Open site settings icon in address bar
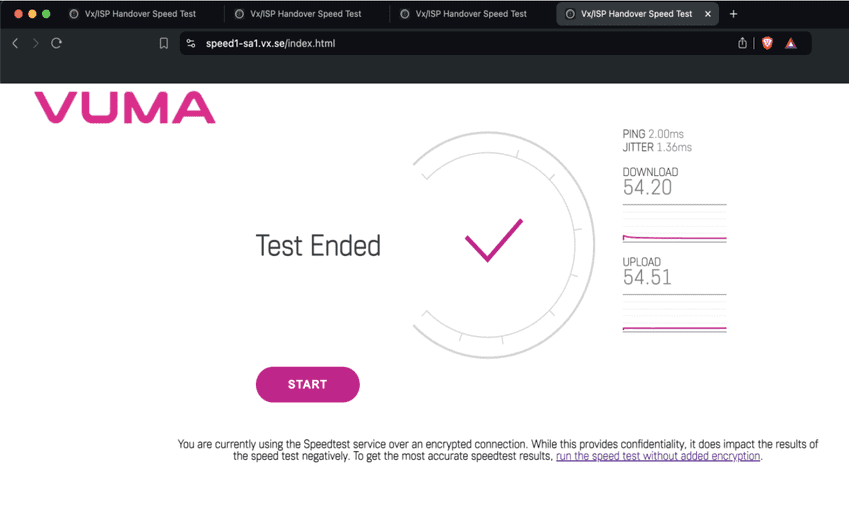Screen dimensions: 849x510 tap(191, 43)
